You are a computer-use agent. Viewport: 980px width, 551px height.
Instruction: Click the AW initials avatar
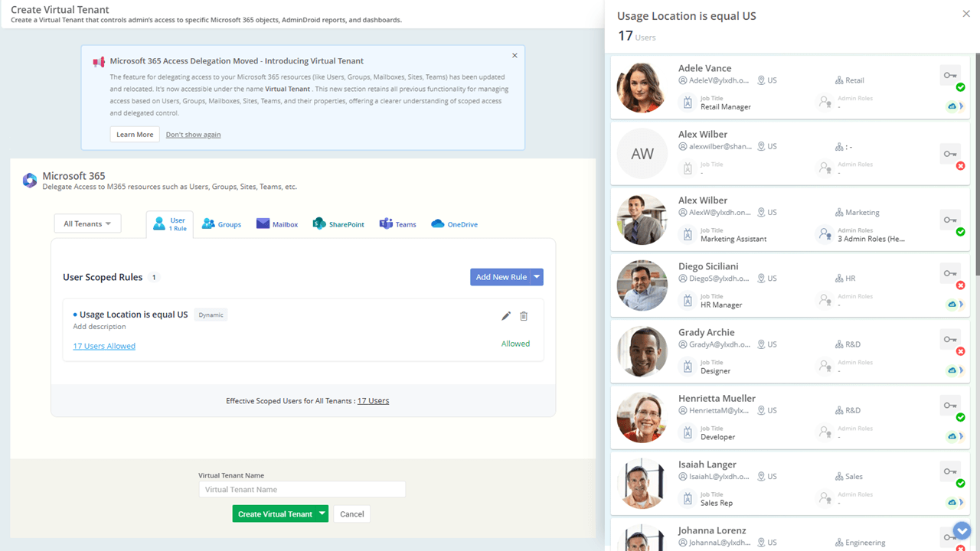642,154
